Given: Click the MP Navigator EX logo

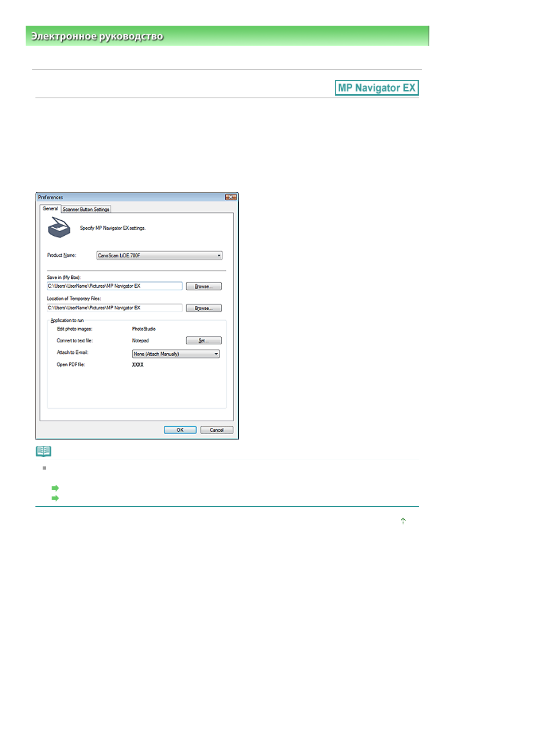Looking at the screenshot, I should tap(376, 88).
